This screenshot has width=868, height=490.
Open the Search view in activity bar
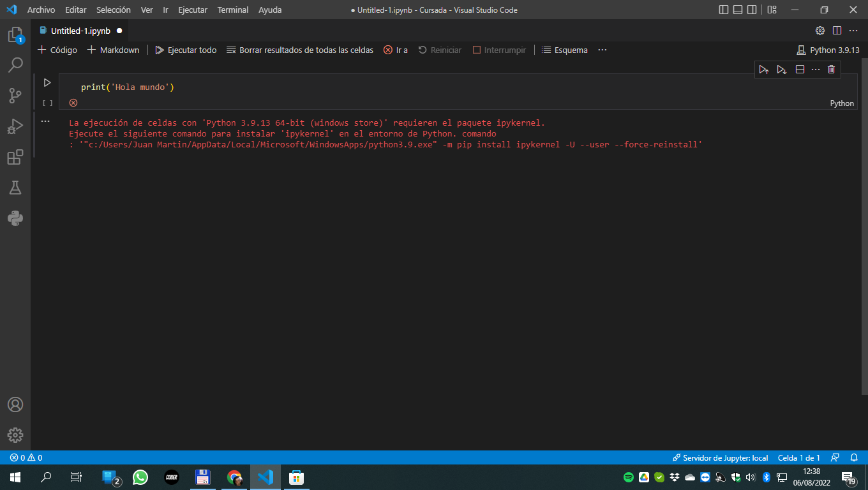15,65
